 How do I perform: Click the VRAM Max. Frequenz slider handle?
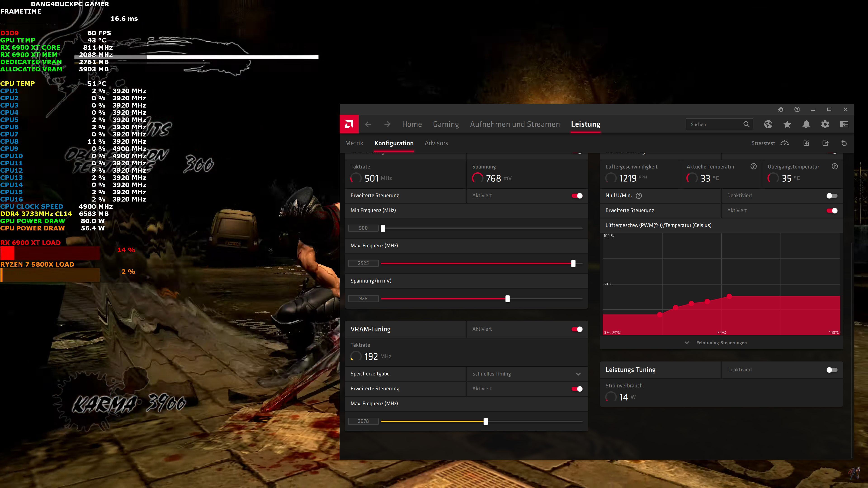point(486,421)
